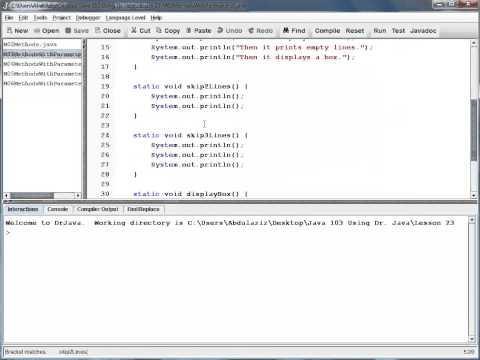Close the current file with toolbar Close
This screenshot has width=480, height=360.
click(108, 31)
